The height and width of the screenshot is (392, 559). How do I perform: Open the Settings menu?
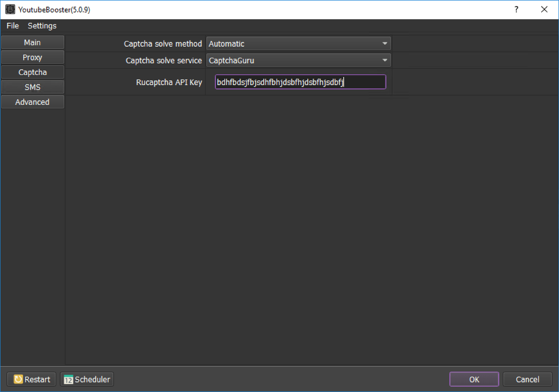[x=42, y=26]
